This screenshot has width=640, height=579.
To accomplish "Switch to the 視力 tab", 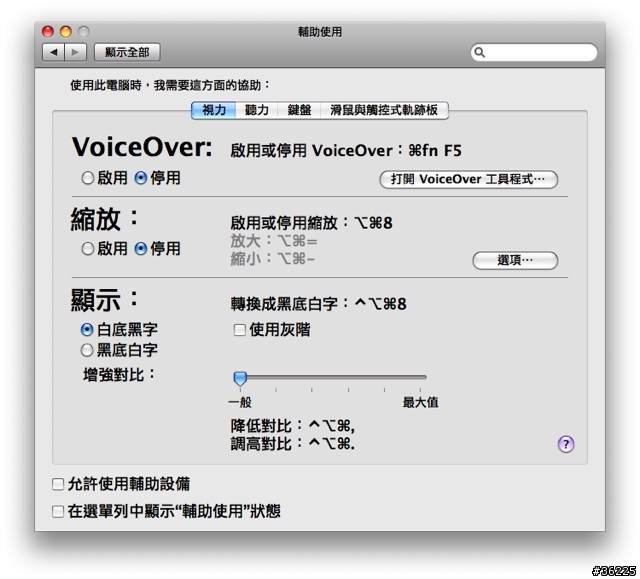I will point(214,110).
